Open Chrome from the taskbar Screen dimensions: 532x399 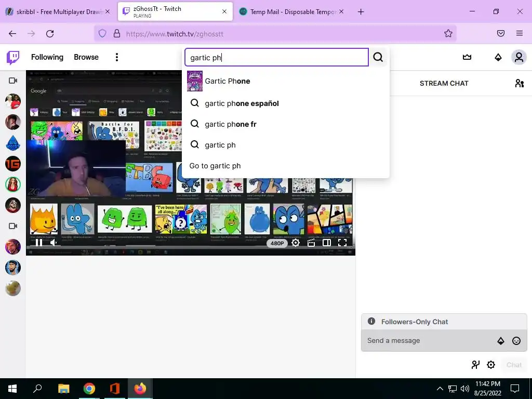tap(89, 389)
